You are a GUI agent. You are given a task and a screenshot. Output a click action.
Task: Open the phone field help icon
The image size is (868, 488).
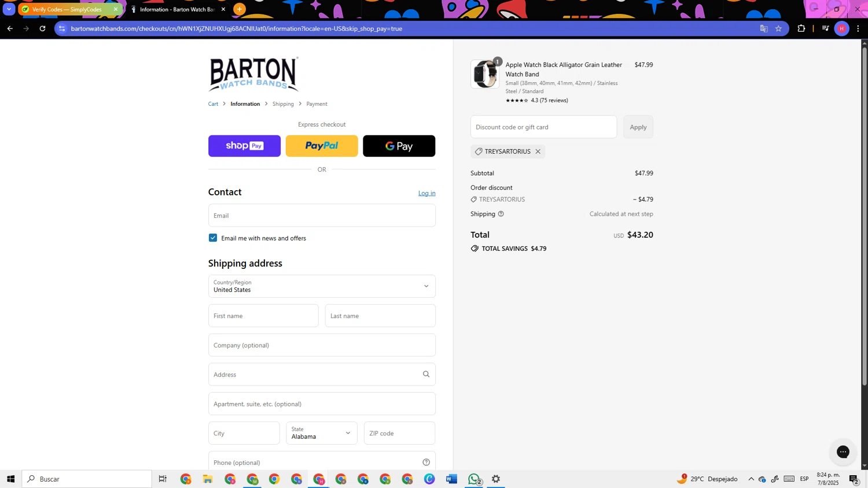tap(426, 462)
